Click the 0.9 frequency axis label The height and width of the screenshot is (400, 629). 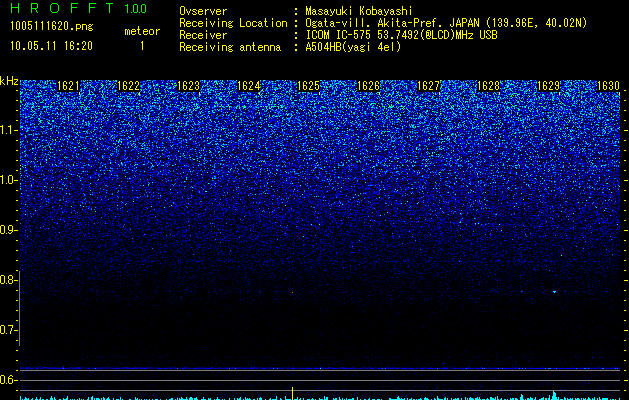pos(8,230)
